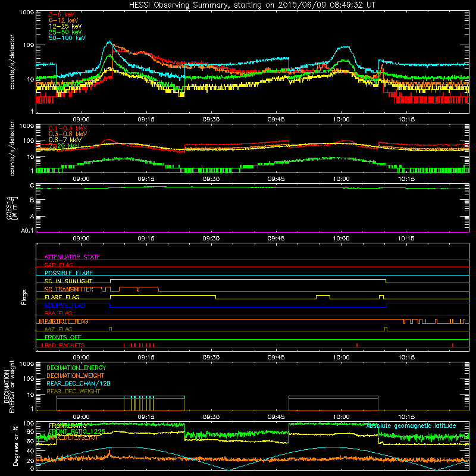This screenshot has height=476, width=476.
Task: Click the green 25-50 keV legend label
Action: [65, 32]
